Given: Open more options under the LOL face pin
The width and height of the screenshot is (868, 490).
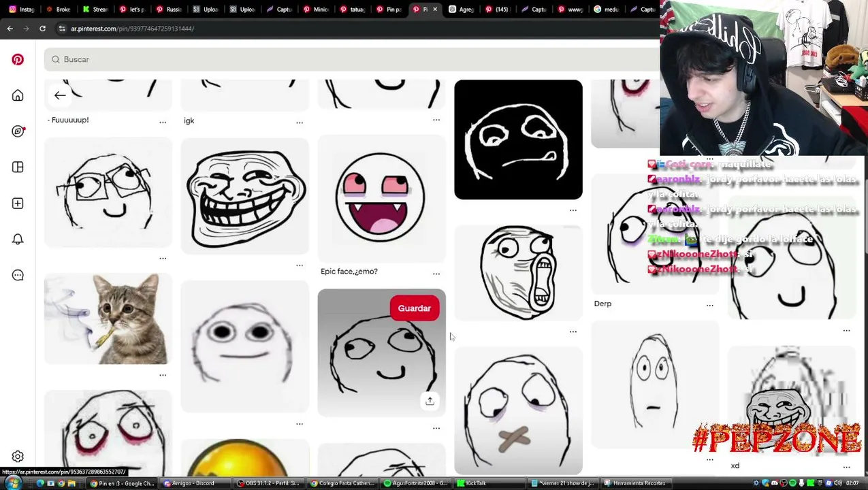Looking at the screenshot, I should (x=573, y=331).
